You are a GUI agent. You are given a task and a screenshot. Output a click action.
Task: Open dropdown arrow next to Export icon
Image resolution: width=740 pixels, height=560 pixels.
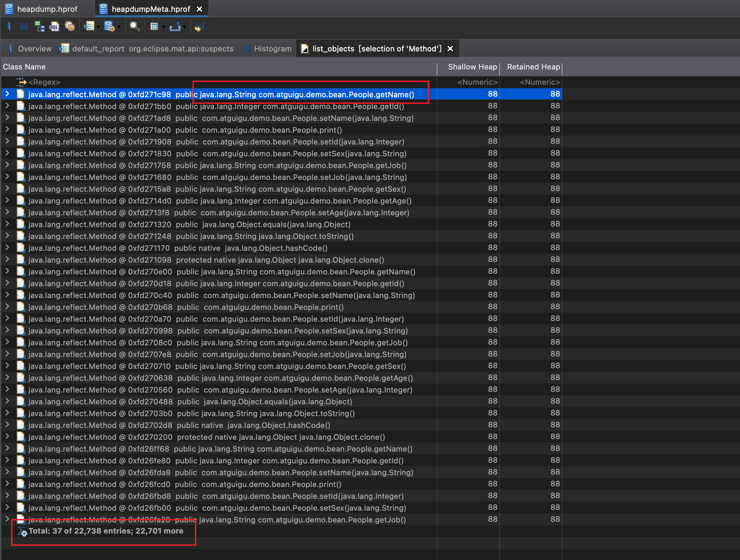click(x=184, y=27)
